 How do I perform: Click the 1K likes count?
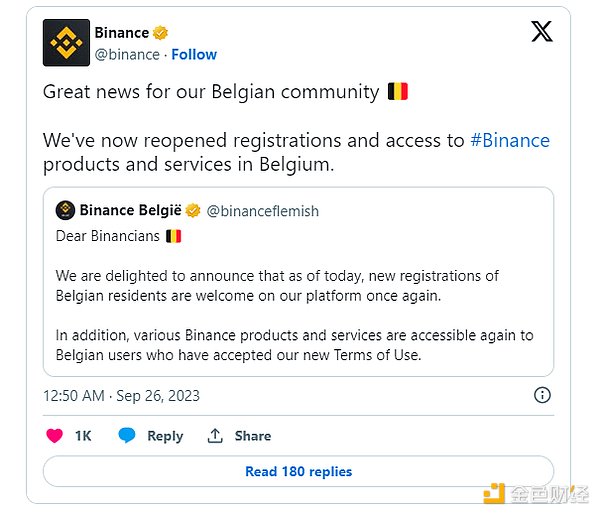coord(83,436)
